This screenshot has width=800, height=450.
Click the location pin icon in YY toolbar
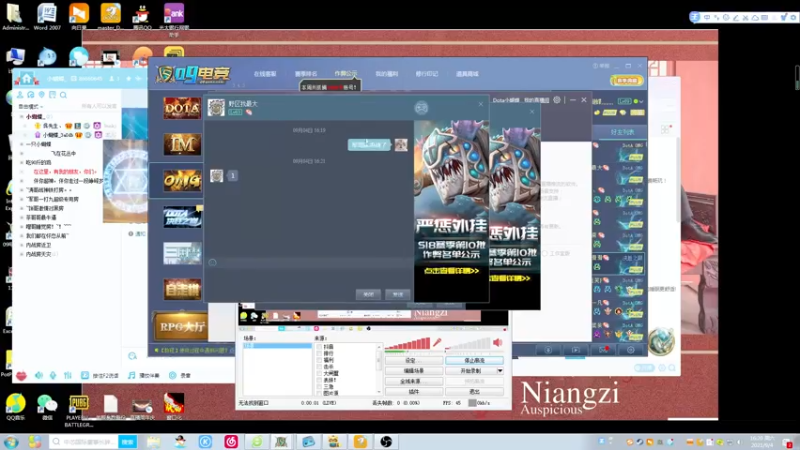(x=42, y=95)
